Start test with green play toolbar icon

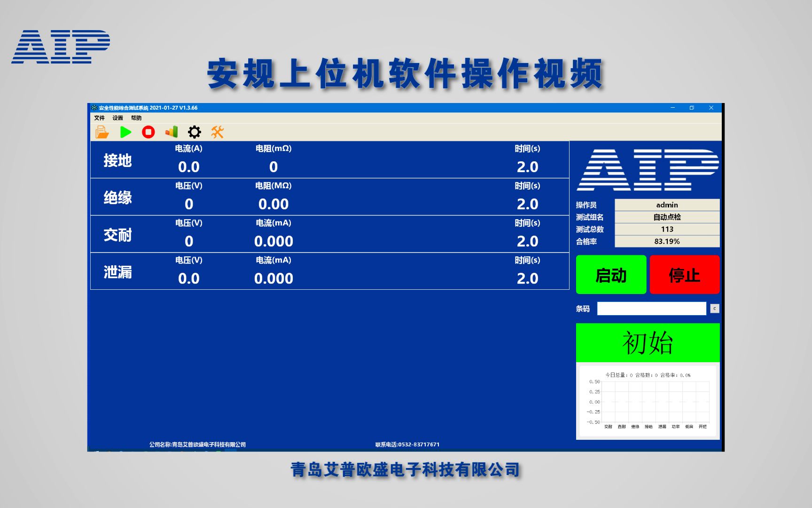125,132
